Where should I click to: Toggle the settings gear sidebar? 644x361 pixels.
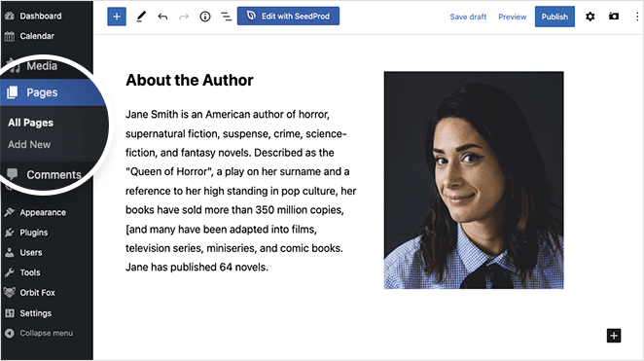pos(590,17)
